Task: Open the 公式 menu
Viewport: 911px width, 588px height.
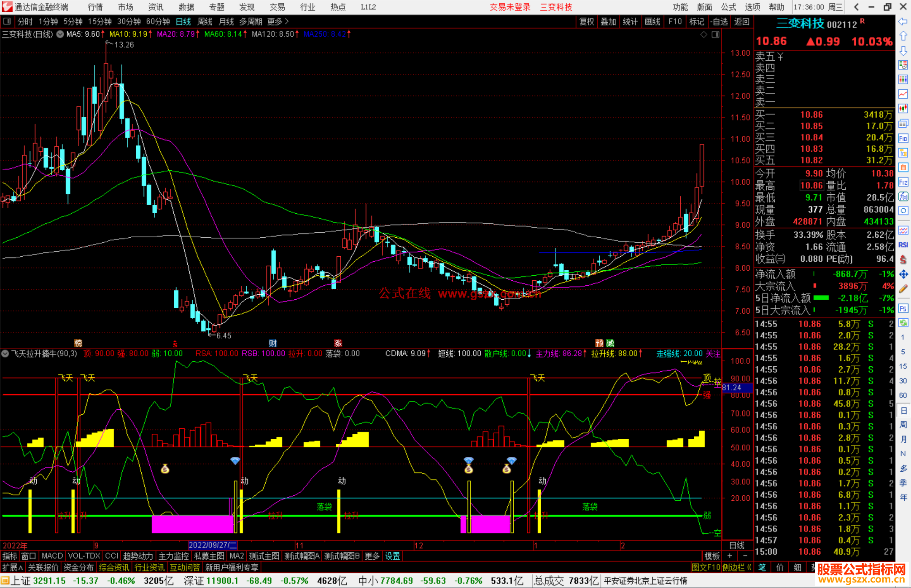Action: 728,7
